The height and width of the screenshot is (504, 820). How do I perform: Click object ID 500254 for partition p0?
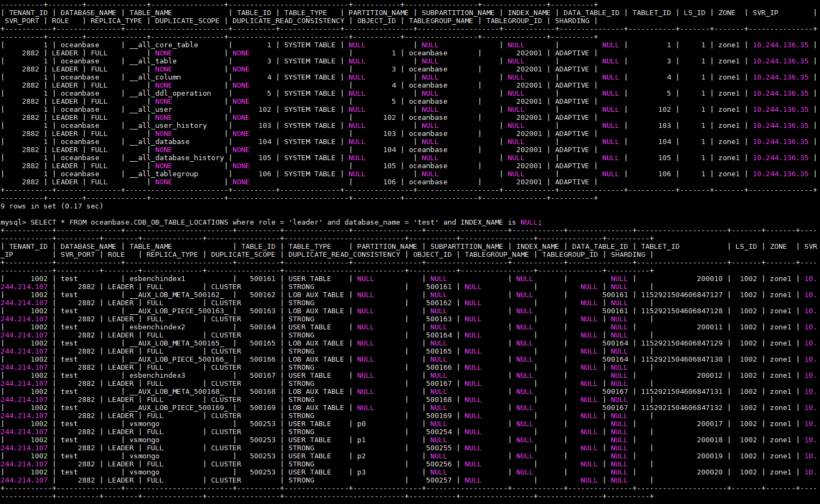(439, 432)
